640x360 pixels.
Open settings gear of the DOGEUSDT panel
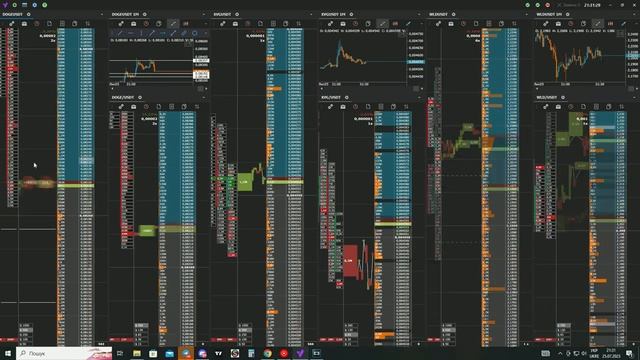pos(29,14)
